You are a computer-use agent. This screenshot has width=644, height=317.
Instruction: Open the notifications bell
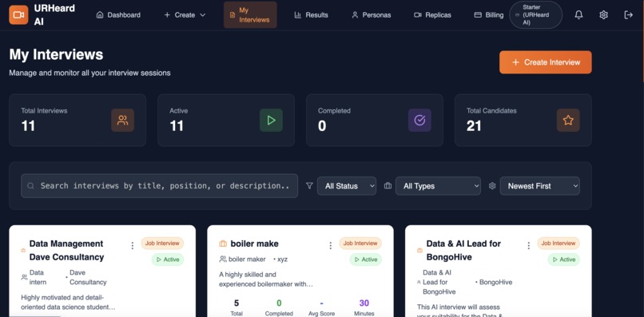tap(578, 15)
